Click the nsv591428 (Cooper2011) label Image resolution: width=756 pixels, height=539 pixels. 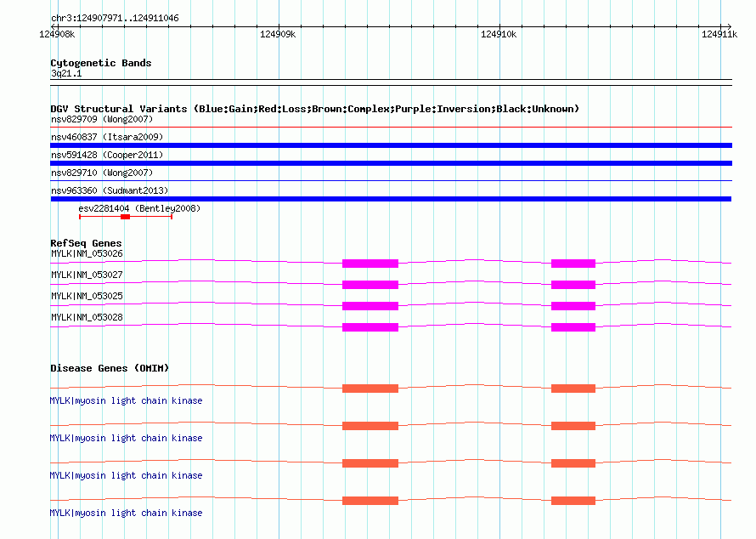[x=107, y=155]
